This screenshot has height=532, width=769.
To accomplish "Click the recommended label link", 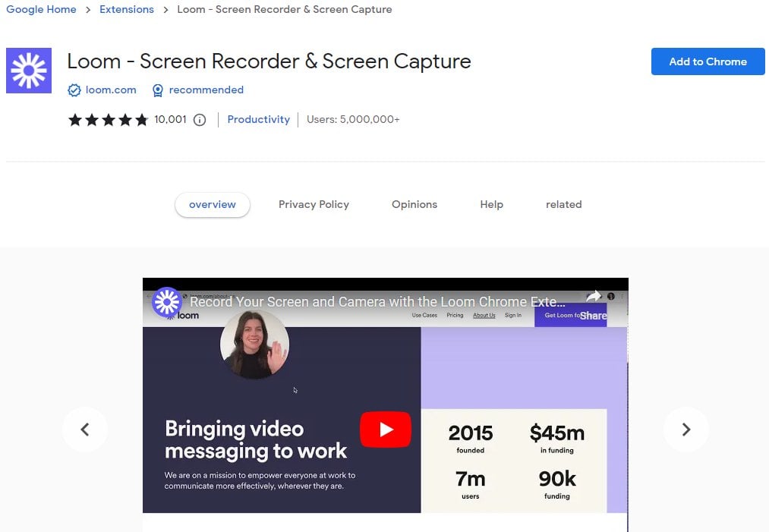I will 206,90.
